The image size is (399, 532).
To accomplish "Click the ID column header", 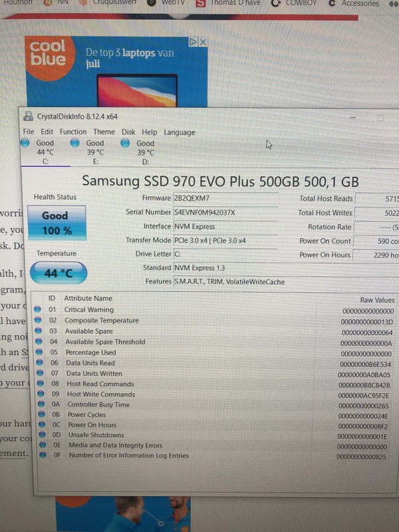I will point(52,298).
